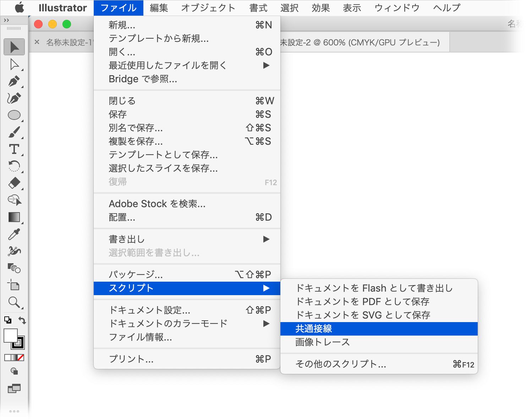Run ドキュメントを SVG として保存 script

[x=379, y=315]
